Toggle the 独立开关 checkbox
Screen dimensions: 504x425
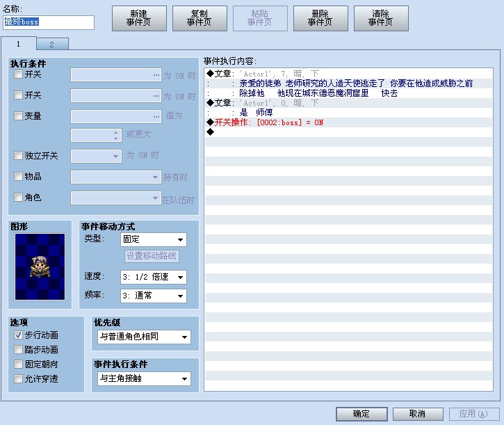click(18, 156)
